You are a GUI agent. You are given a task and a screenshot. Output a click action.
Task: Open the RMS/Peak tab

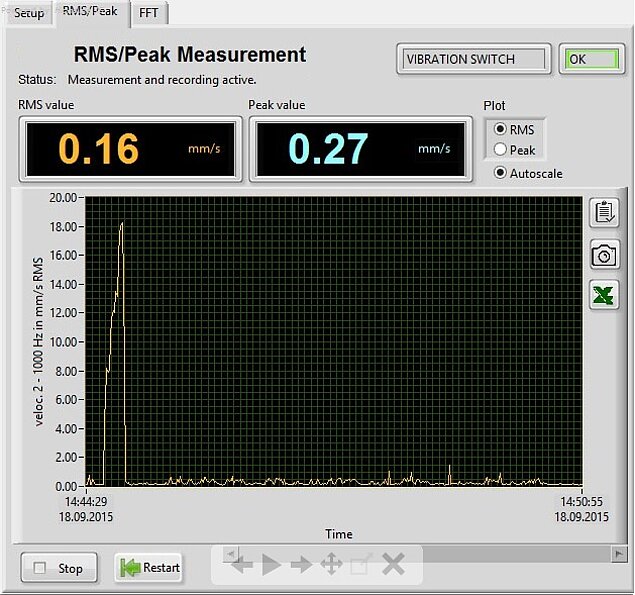(90, 11)
